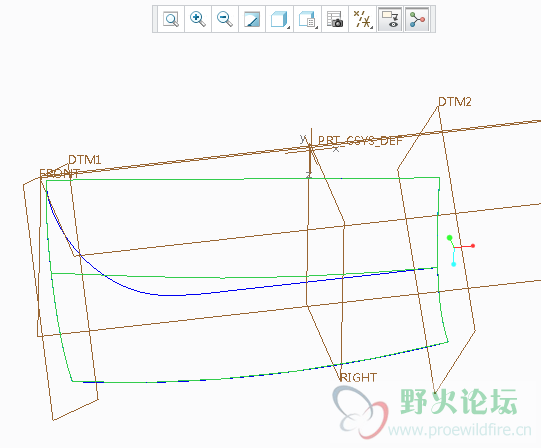Expand the Display Style dropdown arrow
541x448 pixels.
(x=288, y=28)
